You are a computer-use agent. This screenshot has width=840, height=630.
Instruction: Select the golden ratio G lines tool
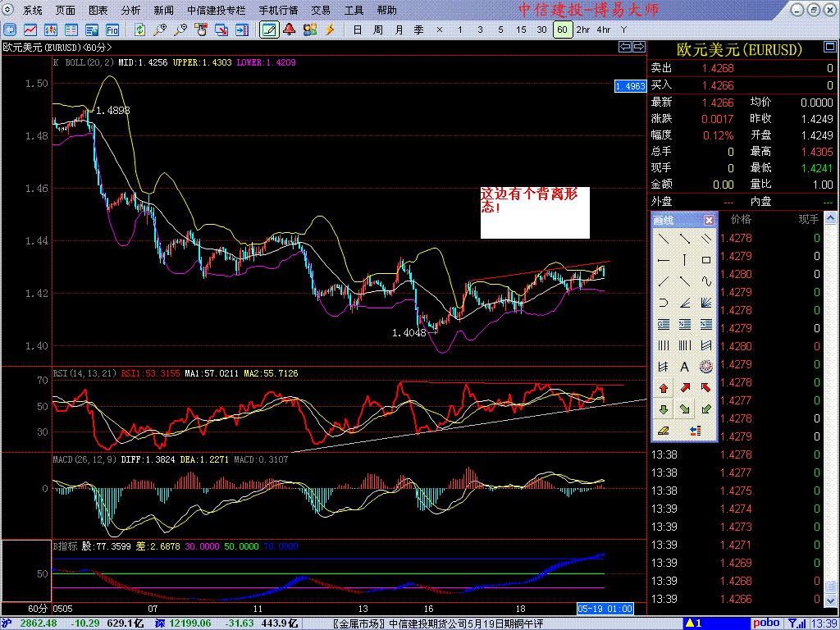(663, 324)
